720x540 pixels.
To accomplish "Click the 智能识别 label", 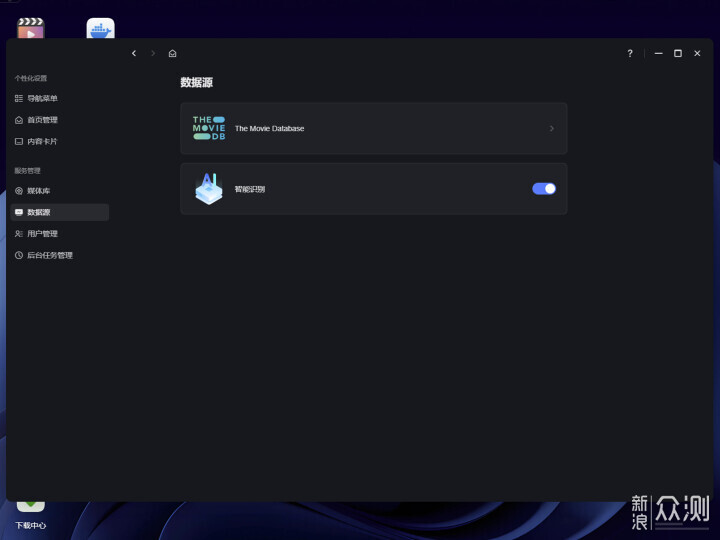I will coord(250,189).
